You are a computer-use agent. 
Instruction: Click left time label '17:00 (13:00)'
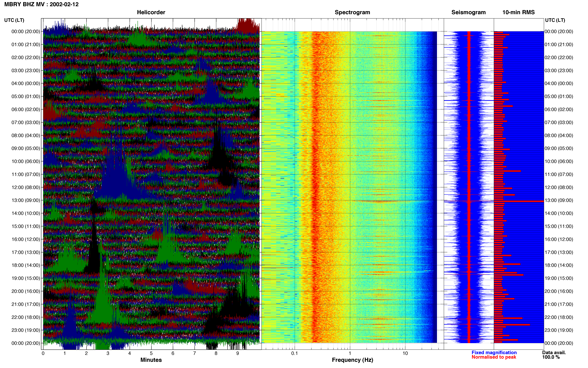click(26, 252)
